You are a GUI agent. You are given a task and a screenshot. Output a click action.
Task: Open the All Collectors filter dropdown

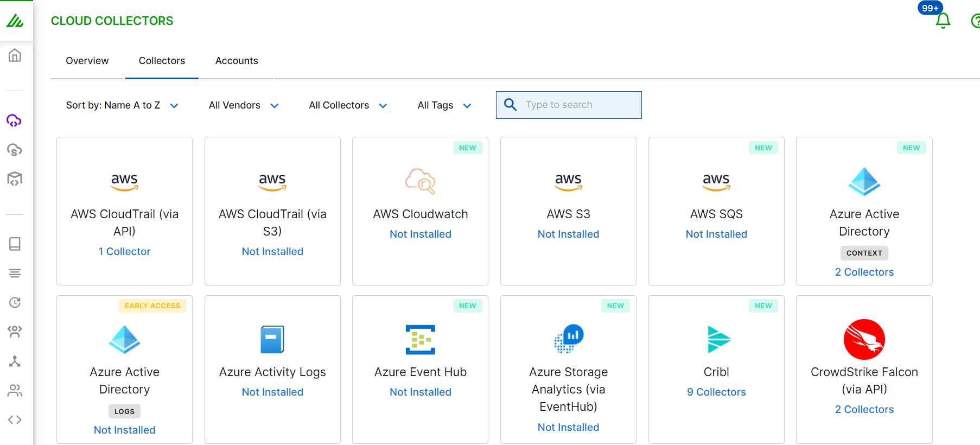coord(348,105)
